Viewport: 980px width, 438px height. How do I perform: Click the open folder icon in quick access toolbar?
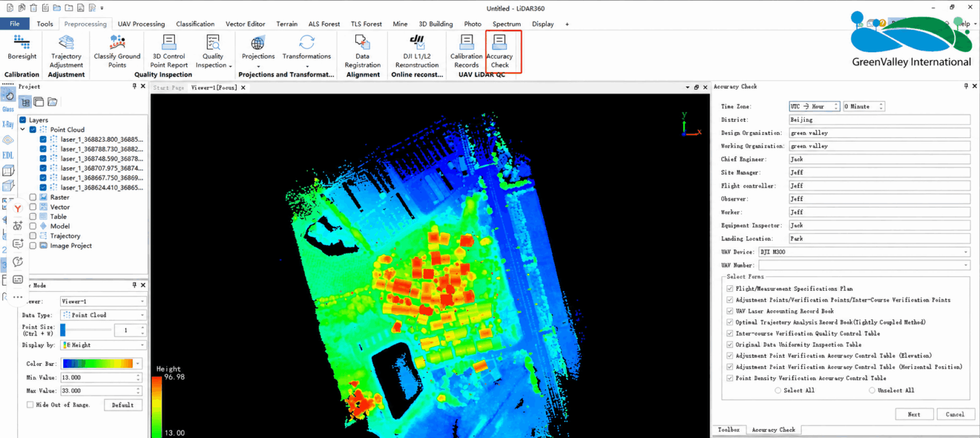[57, 8]
